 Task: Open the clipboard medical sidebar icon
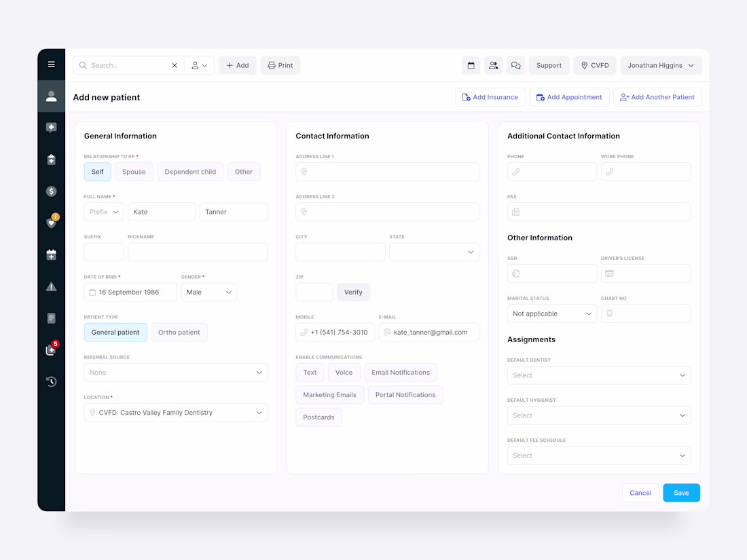point(51,160)
